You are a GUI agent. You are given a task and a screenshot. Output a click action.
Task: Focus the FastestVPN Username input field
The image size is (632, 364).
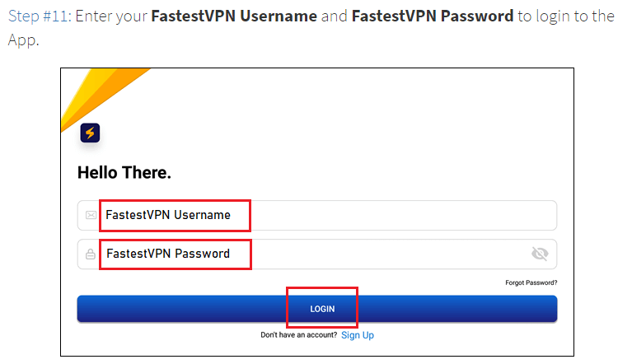coord(317,216)
